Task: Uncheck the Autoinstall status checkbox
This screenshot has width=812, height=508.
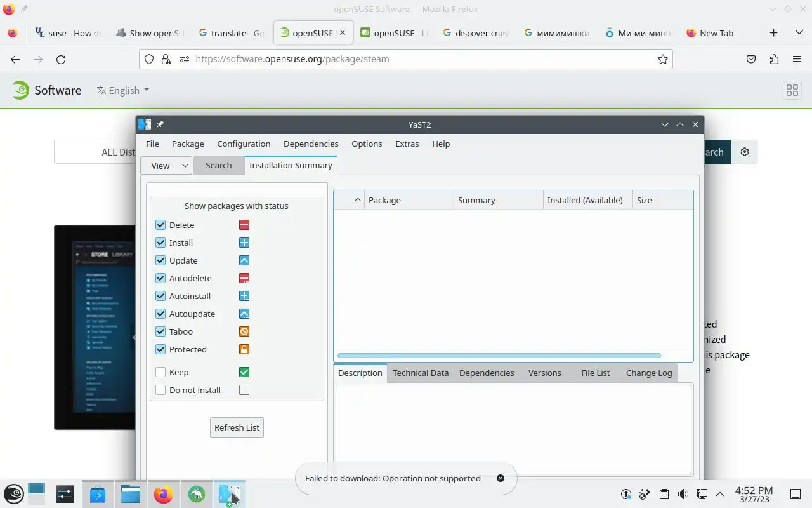Action: point(160,296)
